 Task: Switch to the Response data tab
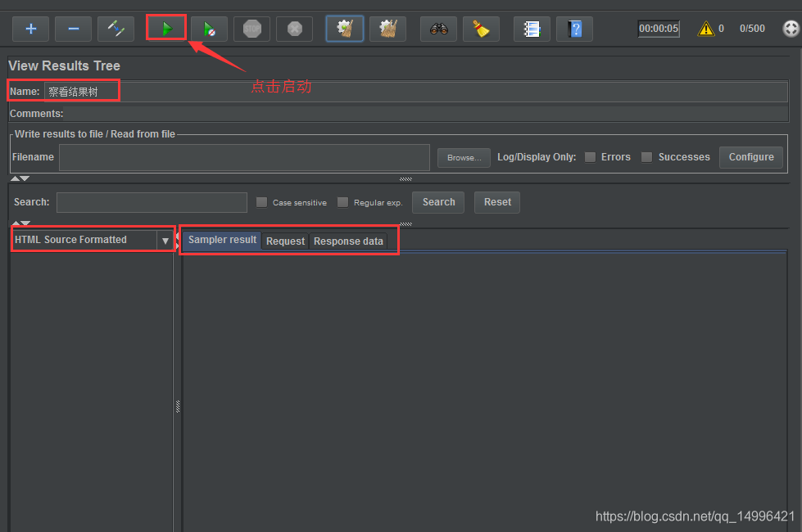pyautogui.click(x=348, y=241)
